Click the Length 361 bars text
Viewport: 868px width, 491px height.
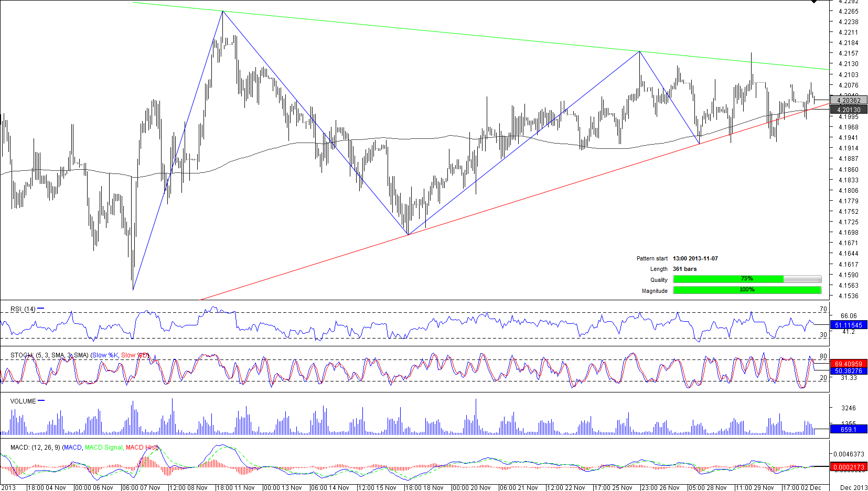684,269
